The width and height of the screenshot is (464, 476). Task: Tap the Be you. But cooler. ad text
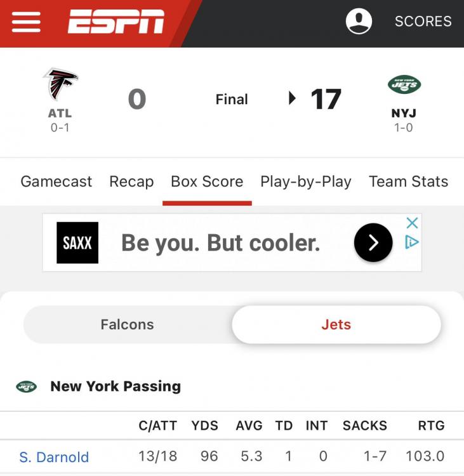point(220,242)
